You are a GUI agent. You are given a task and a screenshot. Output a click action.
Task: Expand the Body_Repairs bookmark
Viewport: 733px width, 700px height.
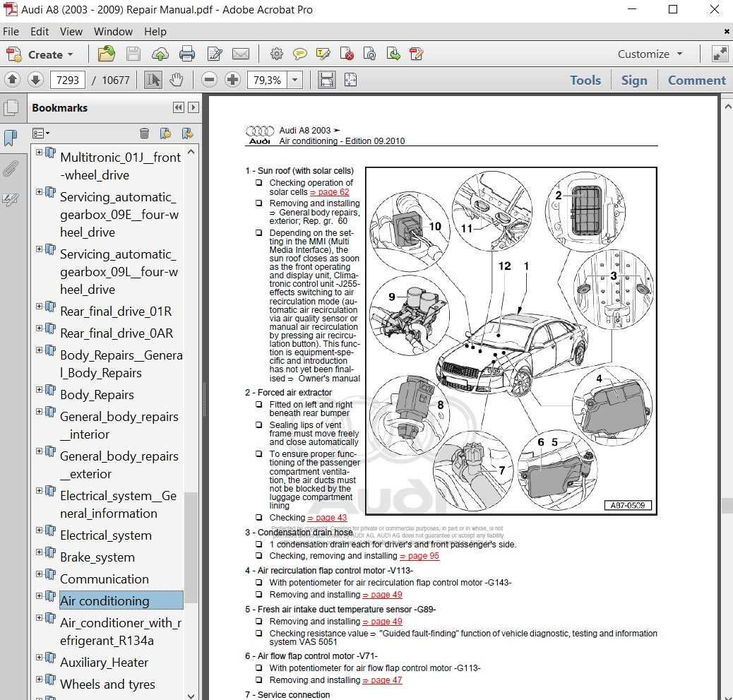[x=40, y=389]
